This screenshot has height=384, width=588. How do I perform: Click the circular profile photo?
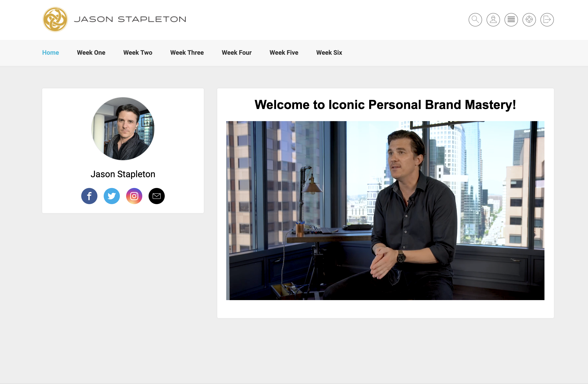[123, 129]
